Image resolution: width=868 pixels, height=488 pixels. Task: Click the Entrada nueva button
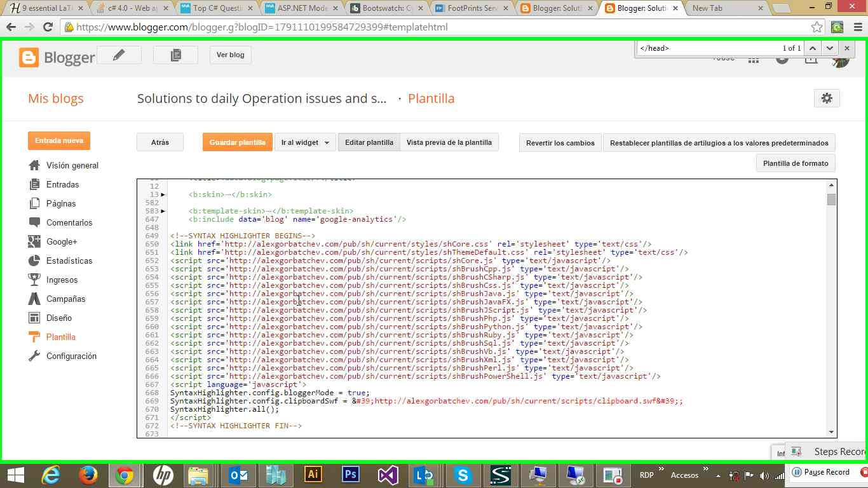click(59, 141)
